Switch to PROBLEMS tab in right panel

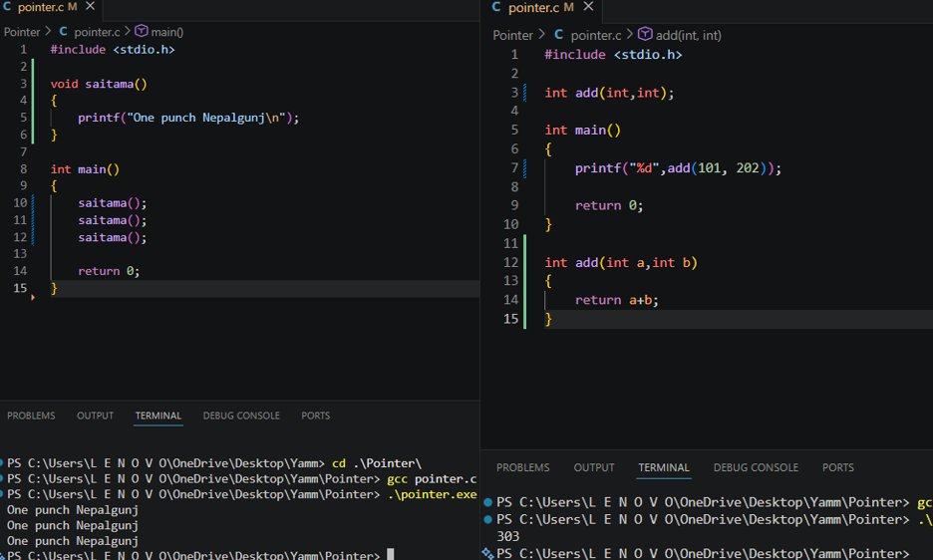523,467
